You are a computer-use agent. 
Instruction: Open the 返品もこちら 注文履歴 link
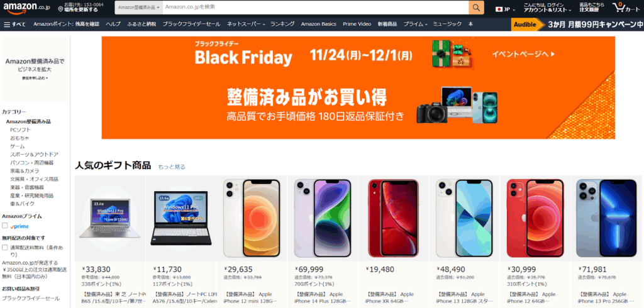click(x=592, y=8)
